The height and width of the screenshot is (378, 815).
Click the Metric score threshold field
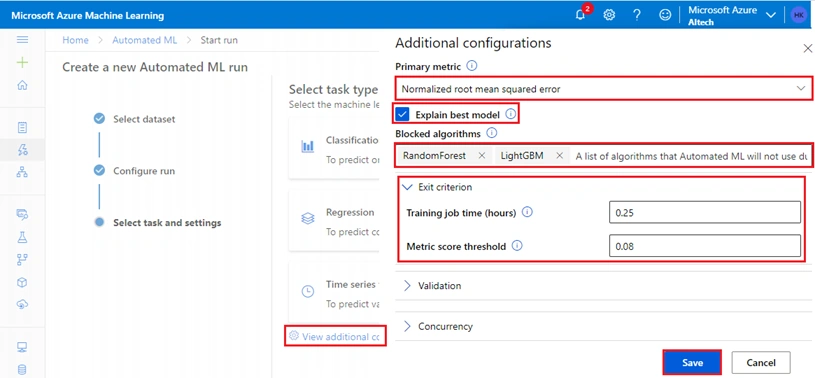(705, 246)
